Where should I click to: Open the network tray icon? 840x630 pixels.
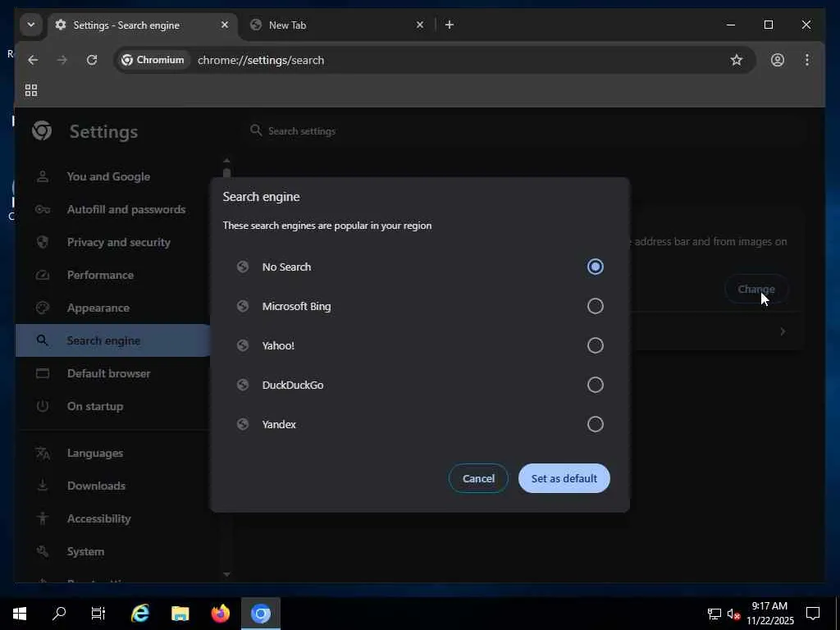pyautogui.click(x=714, y=614)
